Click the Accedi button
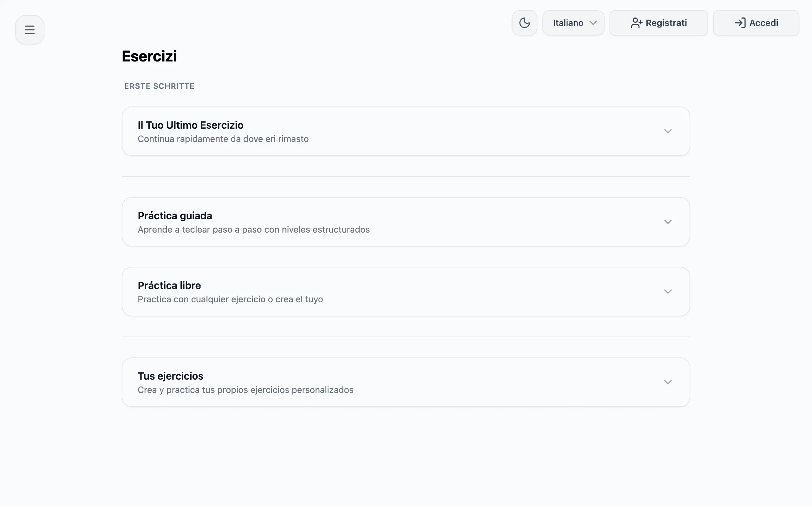Screen dimensions: 812x507 [x=756, y=22]
